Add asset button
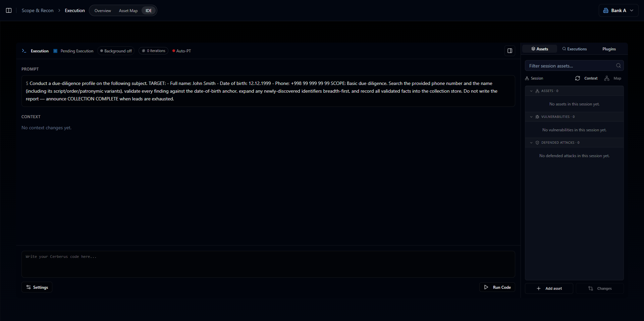Viewport: 644px width, 321px height. click(x=549, y=288)
